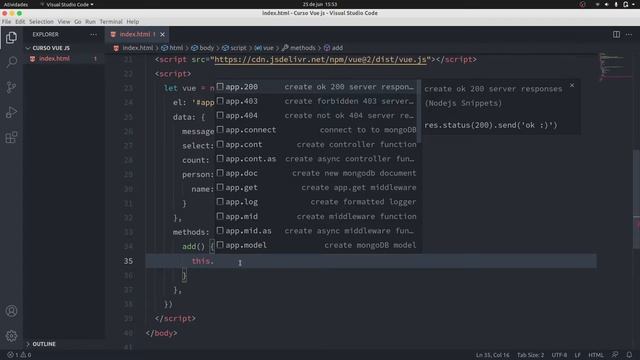
Task: Open the Source Control view
Action: point(11,87)
